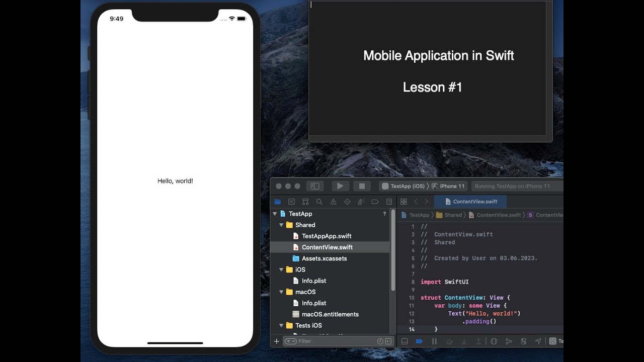Screen dimensions: 644x362
Task: Toggle breakpoints activation in debug bar
Action: tap(419, 341)
